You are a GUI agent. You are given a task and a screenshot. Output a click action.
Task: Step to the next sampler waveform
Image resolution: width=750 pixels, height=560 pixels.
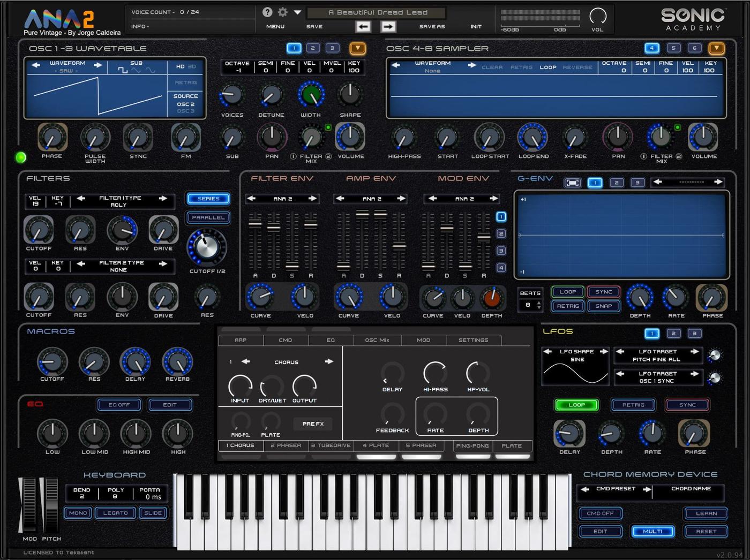click(x=471, y=65)
